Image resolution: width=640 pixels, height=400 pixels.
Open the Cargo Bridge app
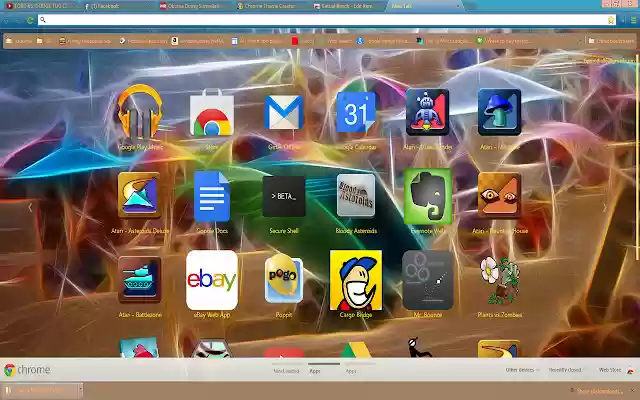click(356, 280)
